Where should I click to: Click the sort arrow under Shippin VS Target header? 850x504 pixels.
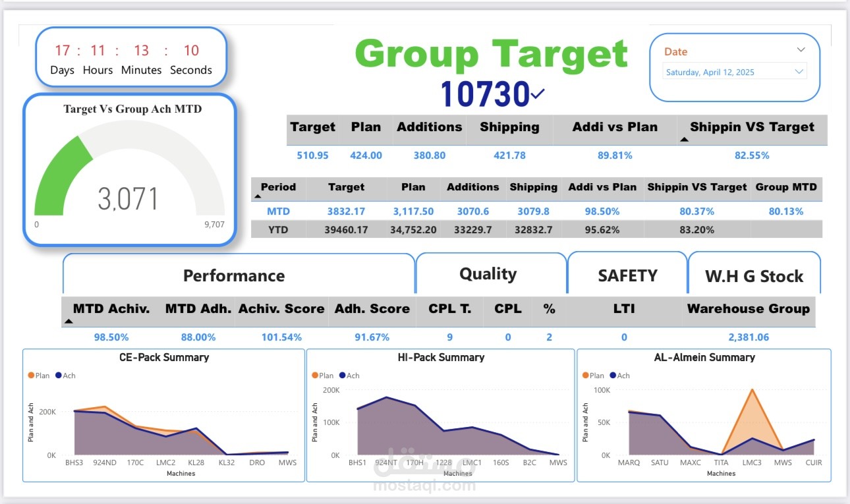point(684,140)
